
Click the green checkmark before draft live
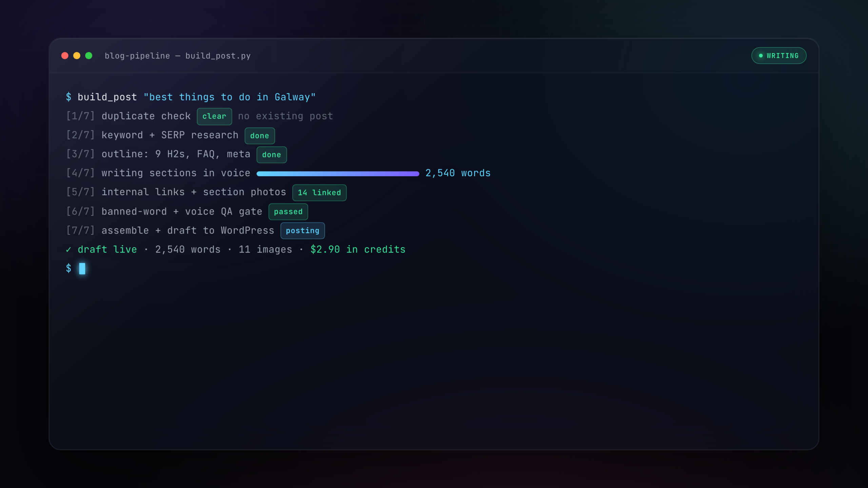pyautogui.click(x=68, y=250)
